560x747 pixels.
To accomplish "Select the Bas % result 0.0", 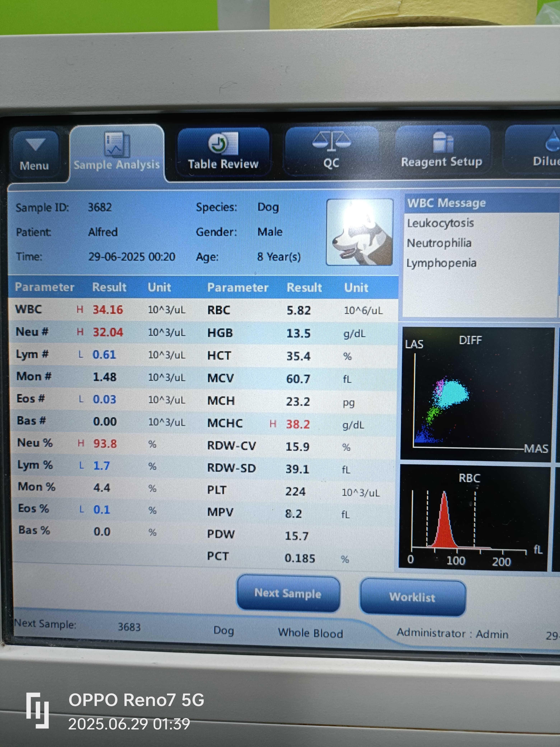I will [102, 532].
